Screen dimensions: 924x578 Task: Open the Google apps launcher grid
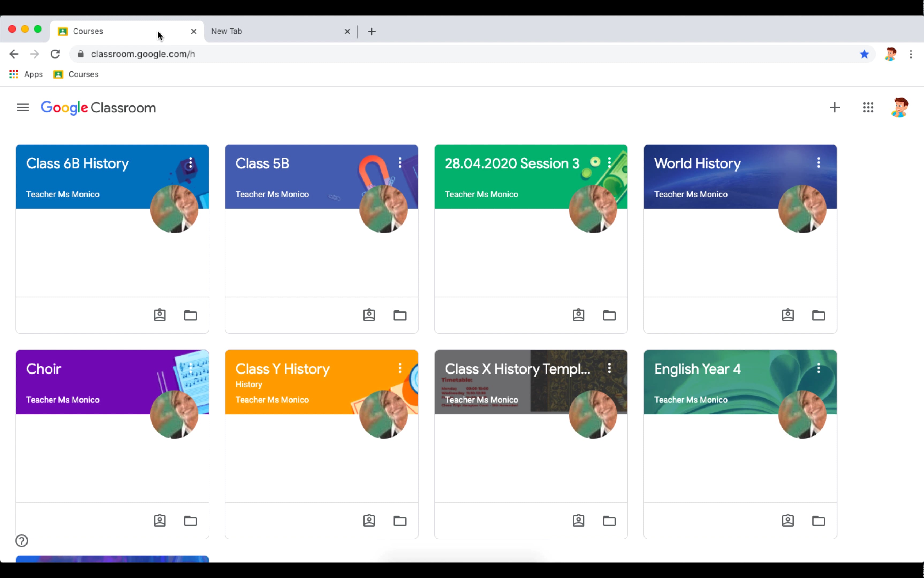868,107
